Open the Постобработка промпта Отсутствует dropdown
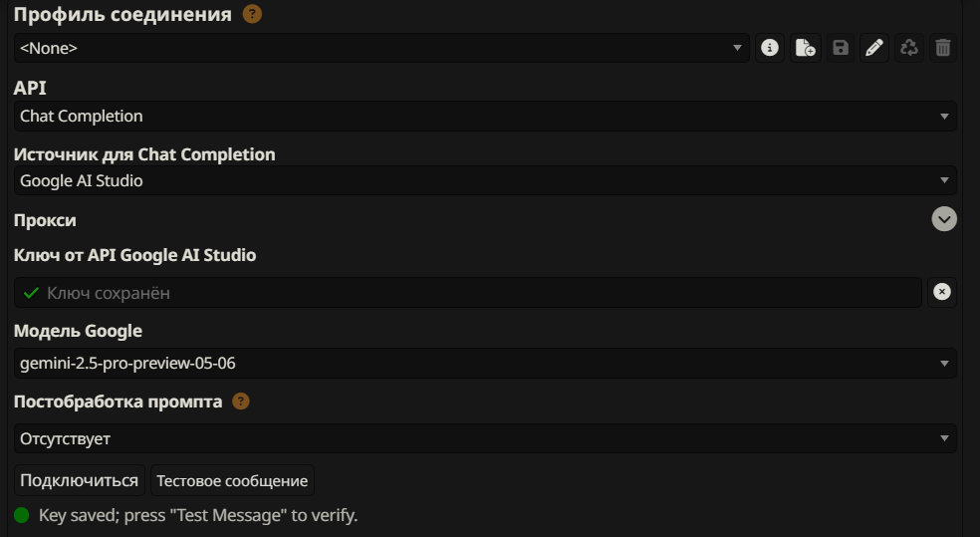 pos(485,438)
